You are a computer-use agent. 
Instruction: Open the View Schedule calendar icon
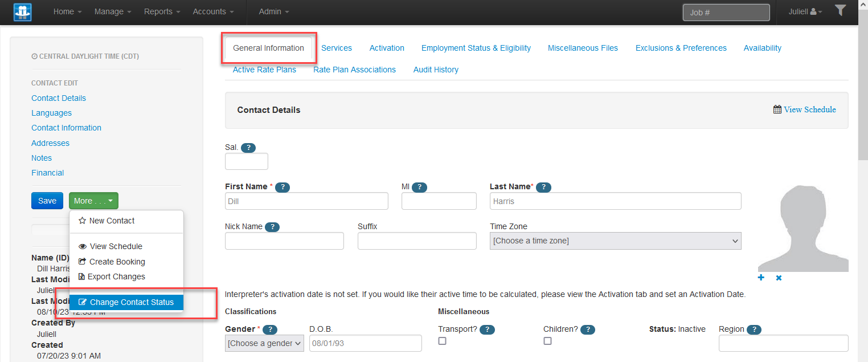click(777, 109)
